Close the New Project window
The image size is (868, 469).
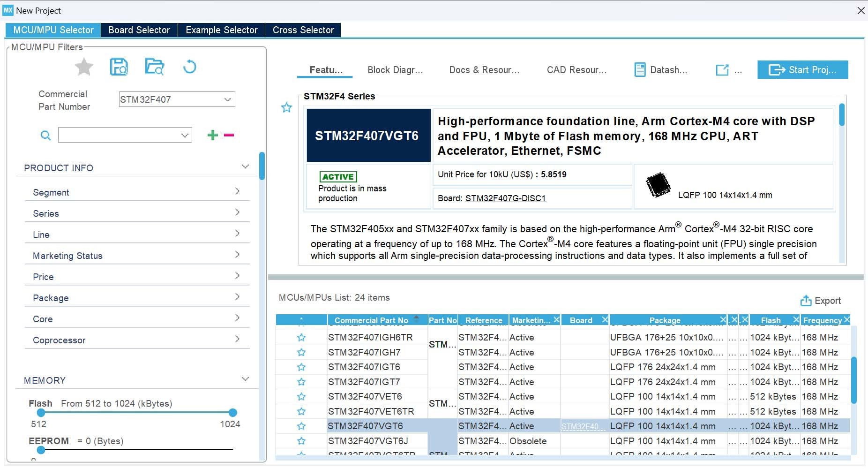pyautogui.click(x=861, y=10)
